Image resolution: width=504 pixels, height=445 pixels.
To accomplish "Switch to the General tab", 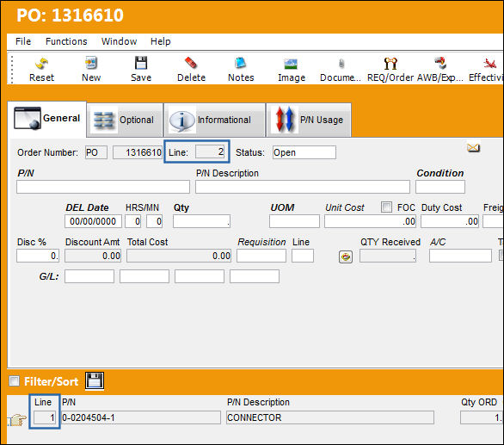I will [47, 119].
